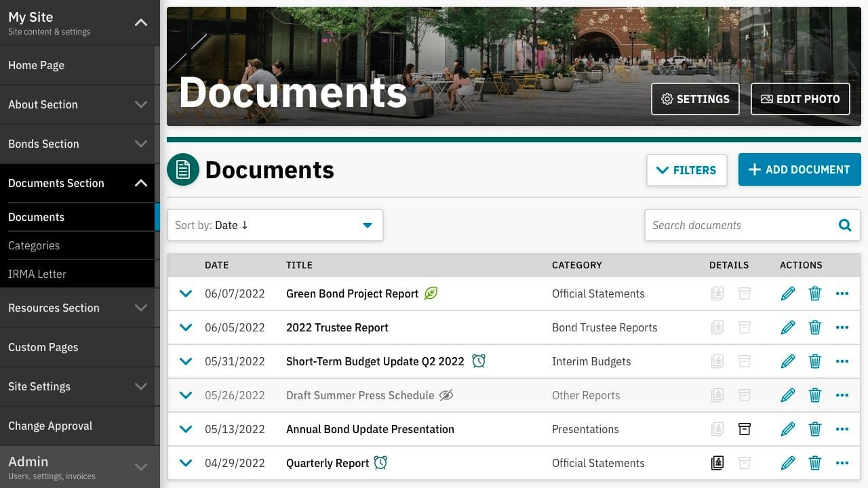Screen dimensions: 868x488
Task: Edit Annual Bond Update Presentation
Action: coord(787,429)
